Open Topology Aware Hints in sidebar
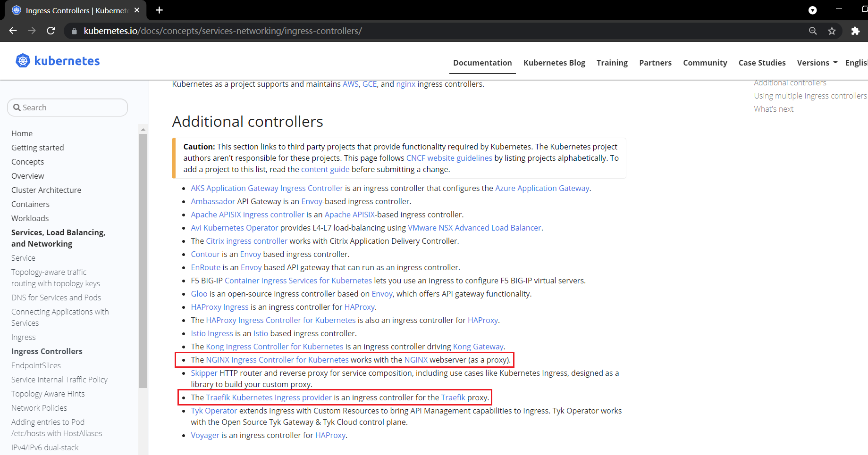This screenshot has height=455, width=868. point(48,394)
